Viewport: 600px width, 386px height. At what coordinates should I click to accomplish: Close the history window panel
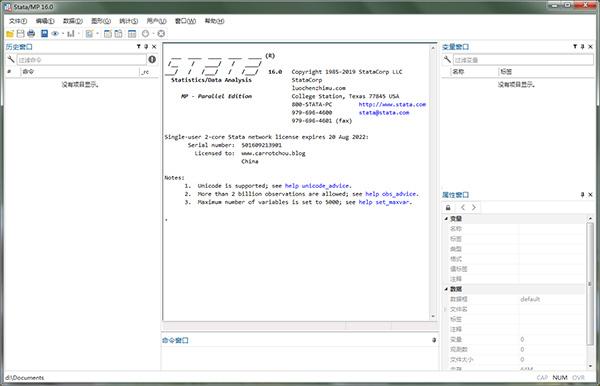click(154, 47)
